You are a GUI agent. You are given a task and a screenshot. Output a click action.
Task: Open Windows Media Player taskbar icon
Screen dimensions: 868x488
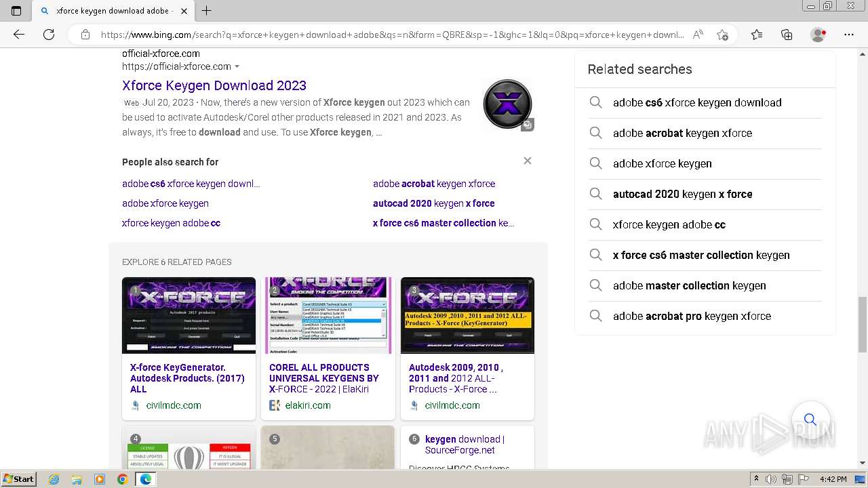[x=100, y=479]
